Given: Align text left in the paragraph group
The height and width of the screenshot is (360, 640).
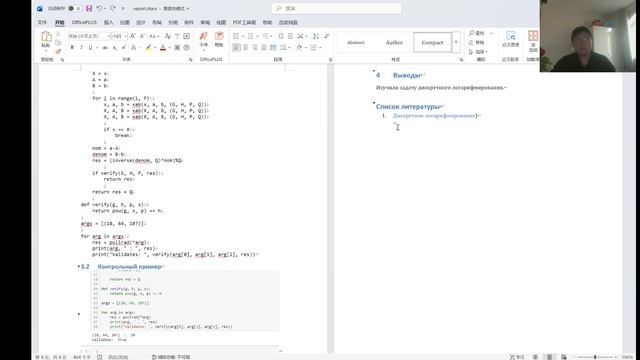Looking at the screenshot, I should [236, 48].
